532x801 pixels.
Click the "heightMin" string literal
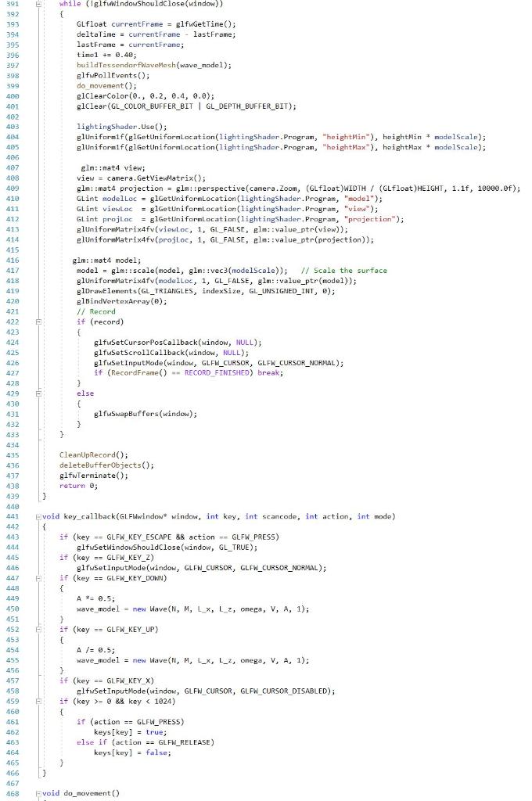(x=348, y=137)
